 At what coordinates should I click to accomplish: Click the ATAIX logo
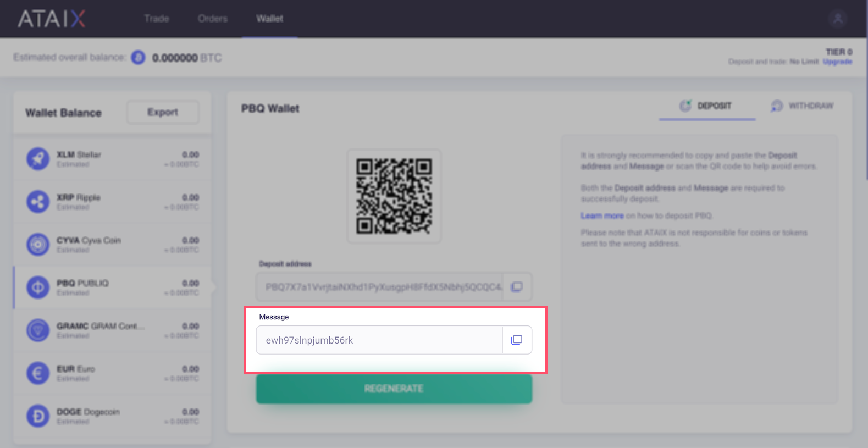52,19
